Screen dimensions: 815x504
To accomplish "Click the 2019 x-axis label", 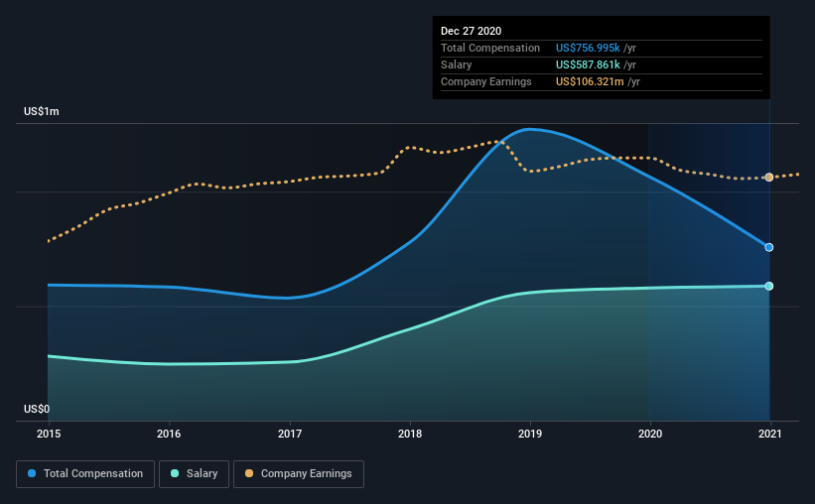I will click(530, 434).
